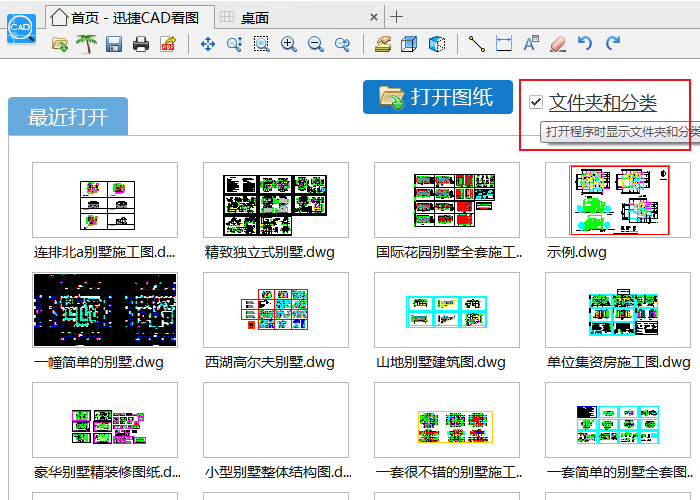This screenshot has width=700, height=500.
Task: Select the line measure tool
Action: tap(477, 44)
